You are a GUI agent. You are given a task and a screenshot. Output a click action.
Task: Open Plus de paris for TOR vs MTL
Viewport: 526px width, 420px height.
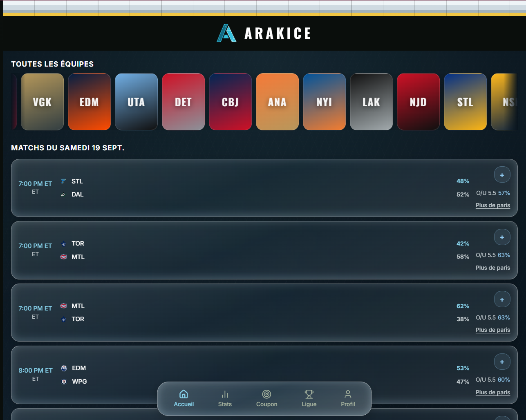(493, 268)
